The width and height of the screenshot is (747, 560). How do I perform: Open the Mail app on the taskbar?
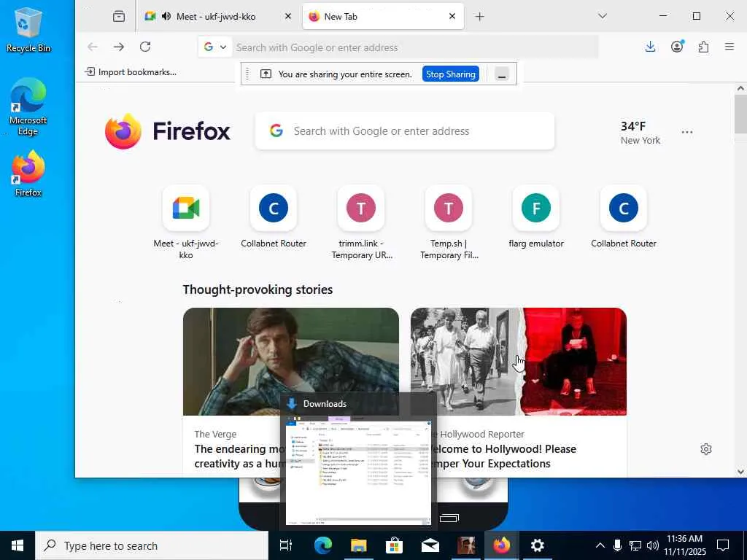[430, 545]
